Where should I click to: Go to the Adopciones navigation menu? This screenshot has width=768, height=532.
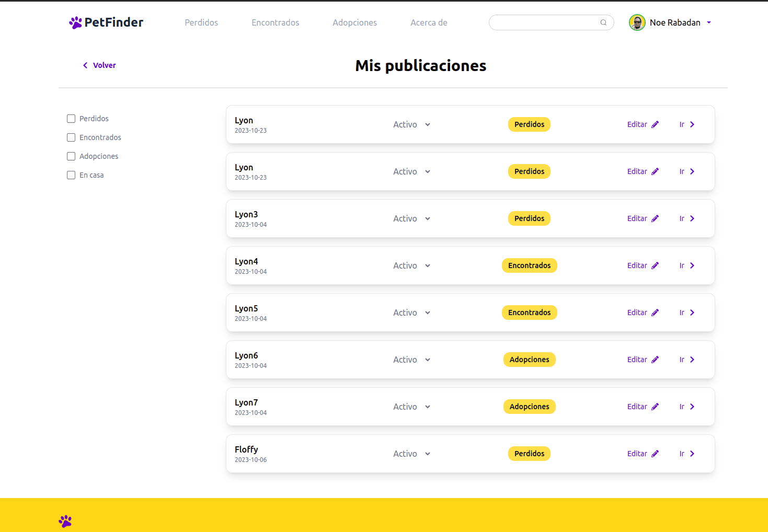(354, 22)
